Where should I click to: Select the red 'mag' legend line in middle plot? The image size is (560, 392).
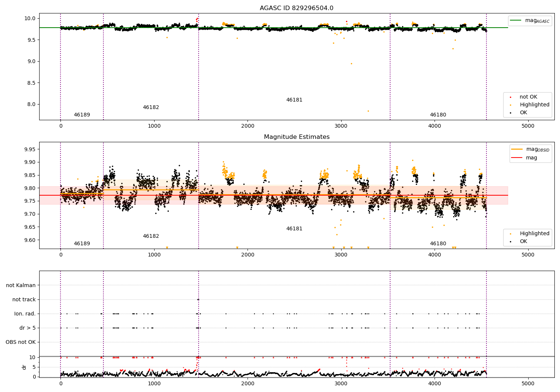[517, 158]
